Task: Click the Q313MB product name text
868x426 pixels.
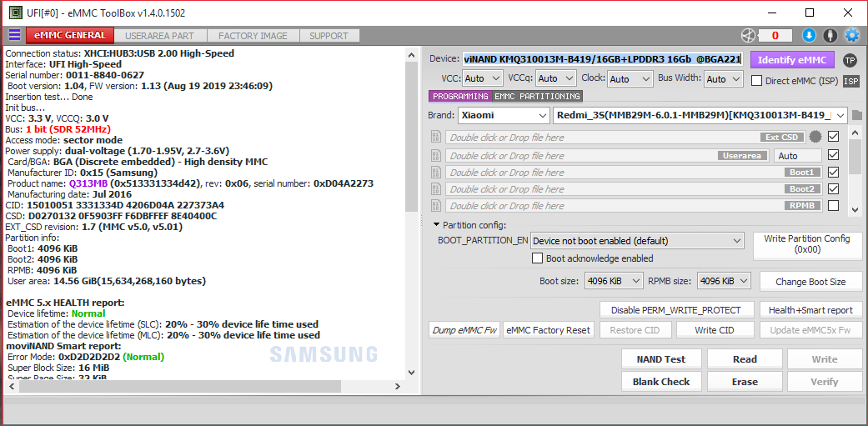Action: 88,183
